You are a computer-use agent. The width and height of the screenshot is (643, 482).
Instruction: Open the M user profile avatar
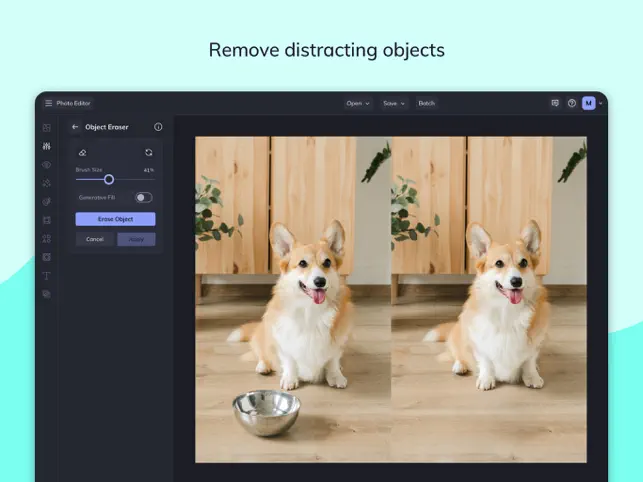point(588,103)
